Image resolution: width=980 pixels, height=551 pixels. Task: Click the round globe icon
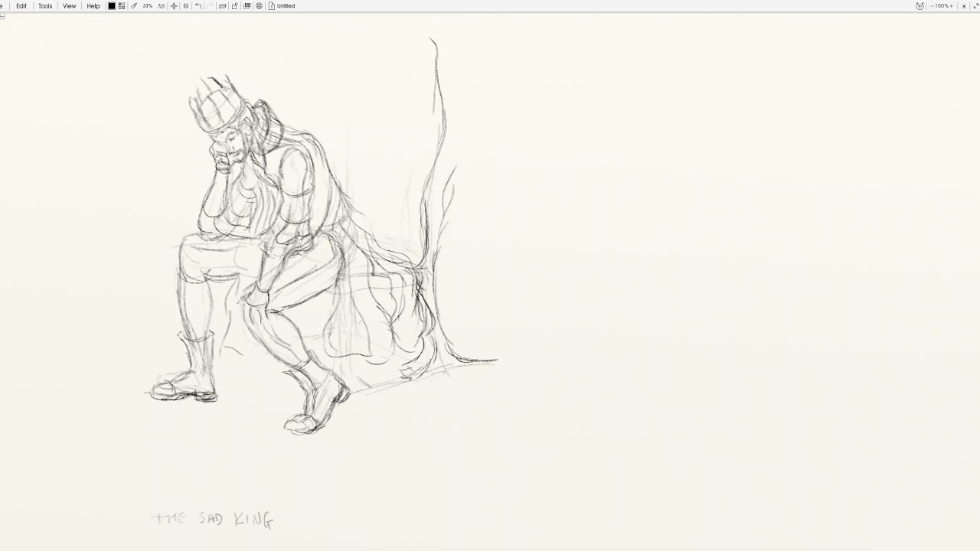pos(259,6)
